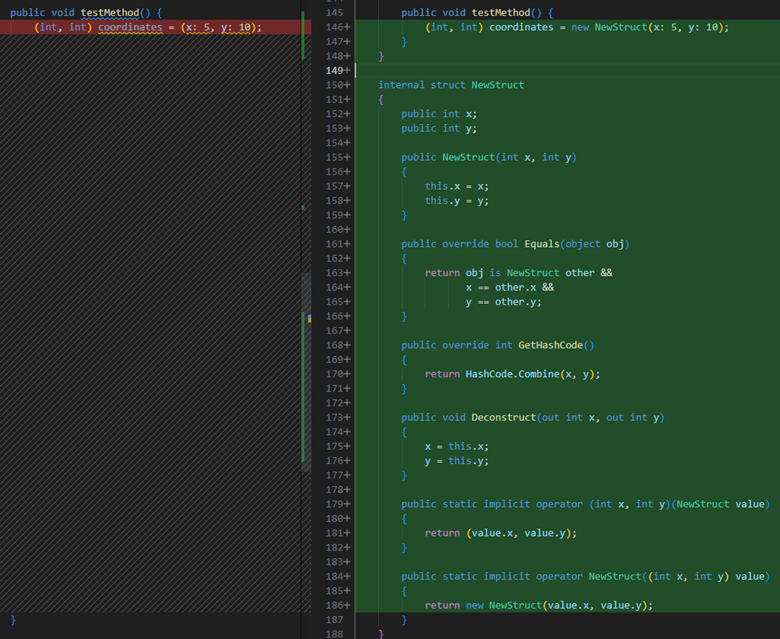The height and width of the screenshot is (639, 780).
Task: Click the NewStruct constructor on line 155
Action: pyautogui.click(x=468, y=157)
